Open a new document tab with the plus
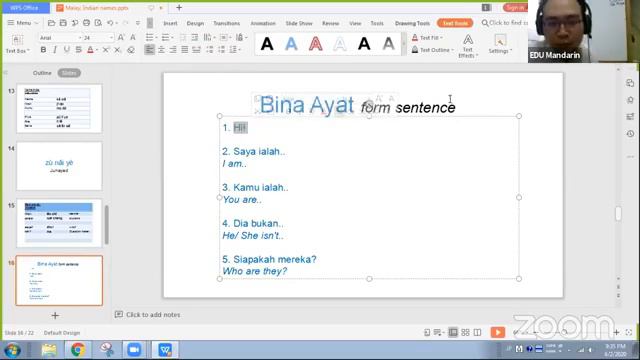Screen dimensions: 640x360 click(179, 7)
